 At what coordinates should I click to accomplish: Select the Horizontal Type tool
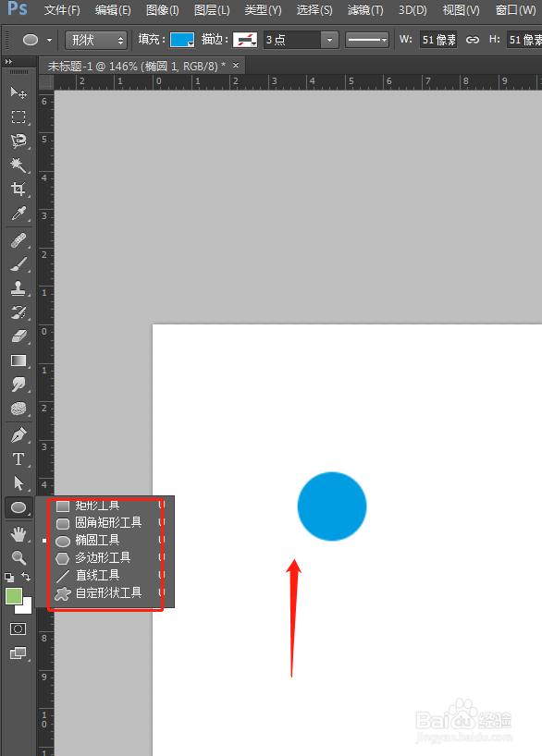(18, 459)
